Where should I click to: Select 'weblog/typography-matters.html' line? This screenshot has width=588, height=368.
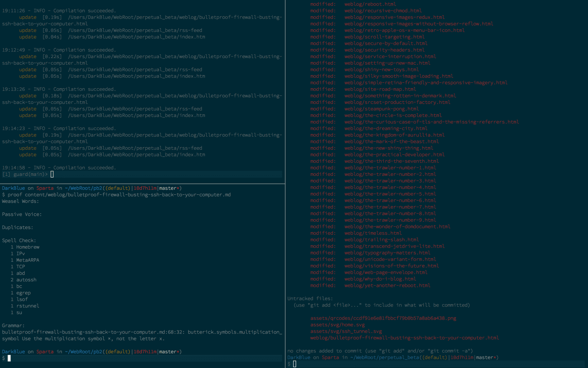coord(387,253)
